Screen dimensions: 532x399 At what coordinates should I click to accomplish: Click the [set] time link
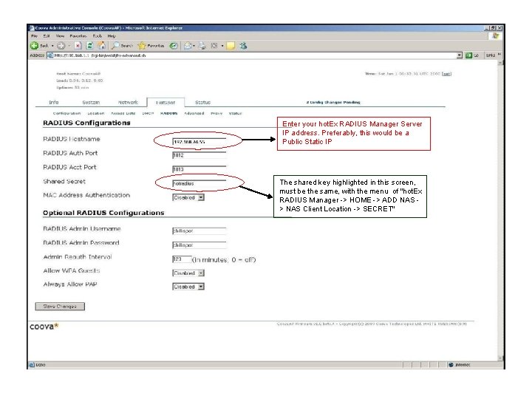(x=447, y=74)
